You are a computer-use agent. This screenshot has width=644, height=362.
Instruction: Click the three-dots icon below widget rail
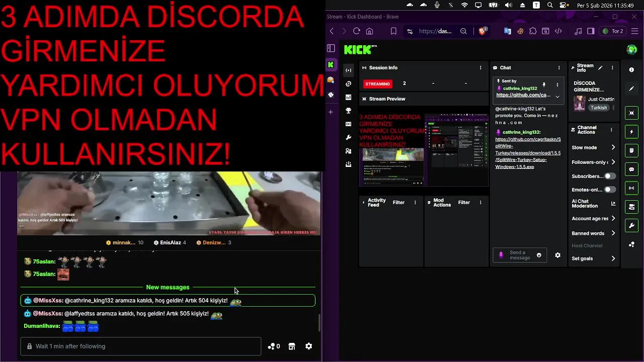coord(631,244)
